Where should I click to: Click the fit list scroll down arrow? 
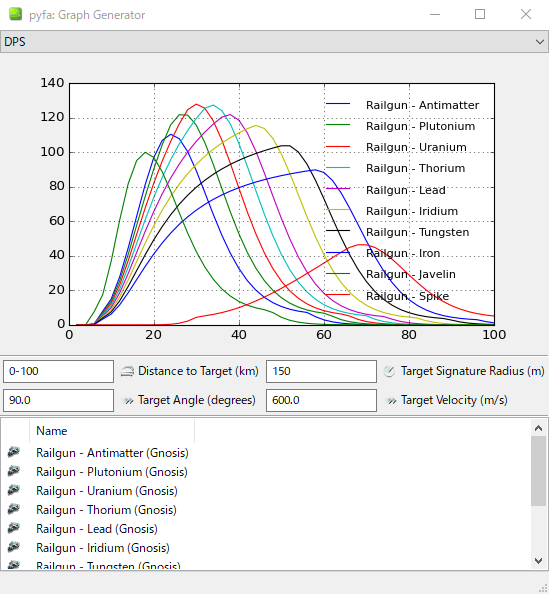(x=538, y=561)
